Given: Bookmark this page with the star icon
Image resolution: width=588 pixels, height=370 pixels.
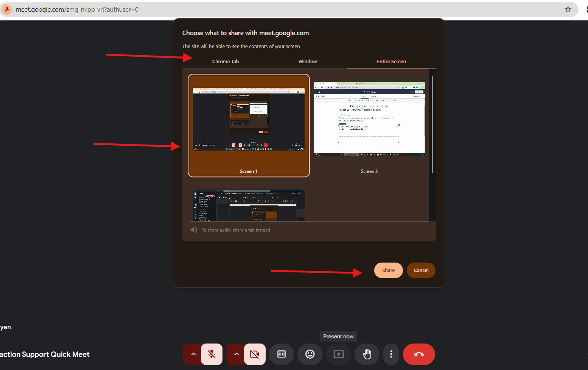Looking at the screenshot, I should coord(568,9).
